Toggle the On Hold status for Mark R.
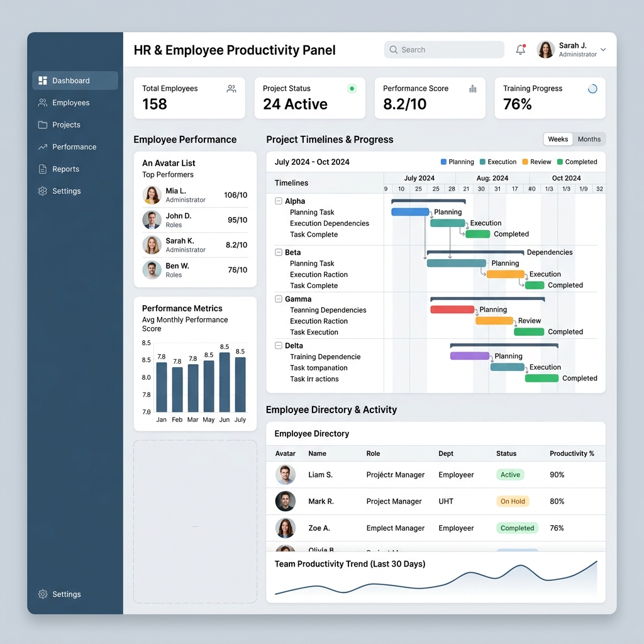The width and height of the screenshot is (644, 644). [513, 501]
